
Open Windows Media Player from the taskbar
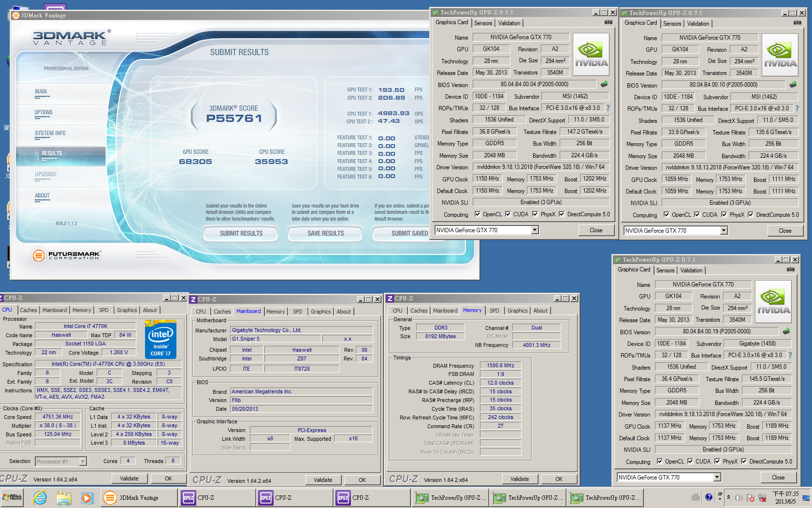pyautogui.click(x=87, y=497)
